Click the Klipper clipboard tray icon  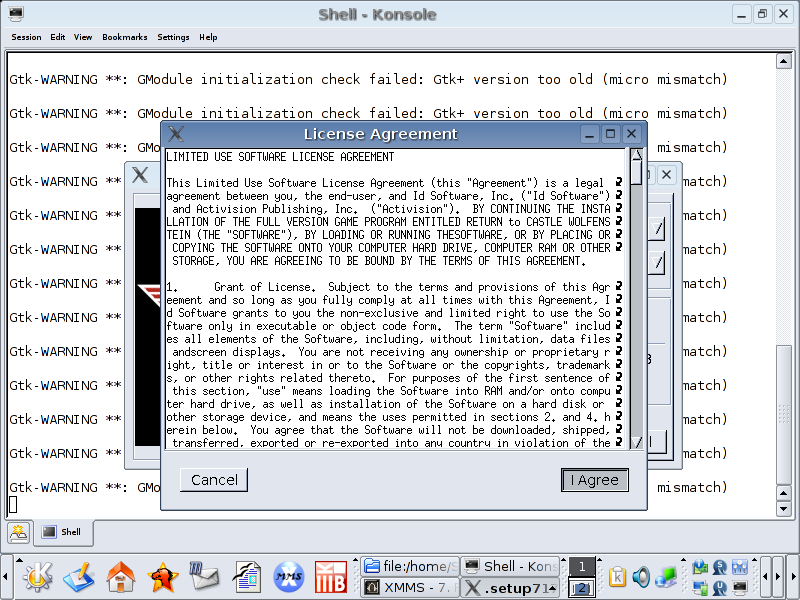coord(618,576)
